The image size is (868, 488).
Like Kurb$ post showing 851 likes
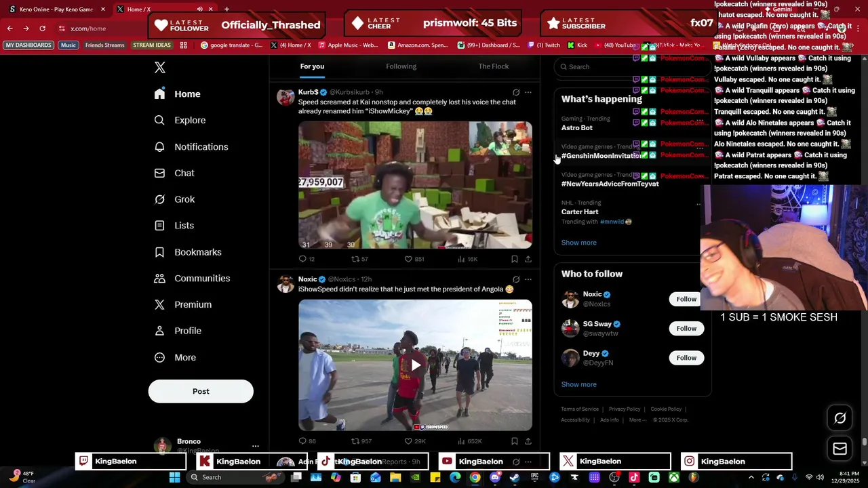click(x=414, y=259)
